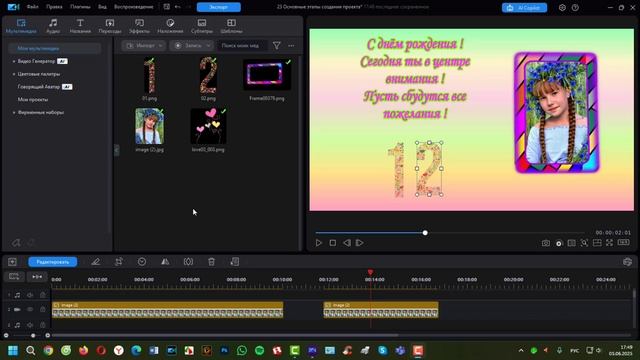Step to previous frame in preview

click(x=347, y=243)
